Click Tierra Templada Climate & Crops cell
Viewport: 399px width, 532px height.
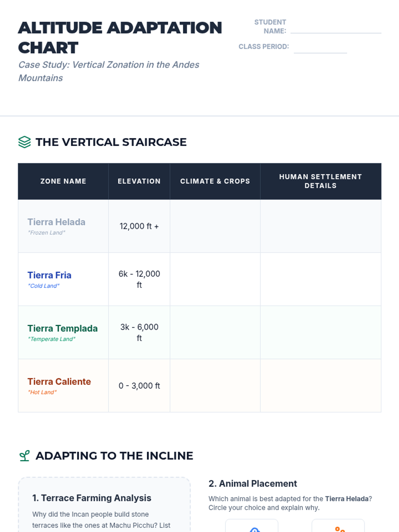[x=215, y=332]
